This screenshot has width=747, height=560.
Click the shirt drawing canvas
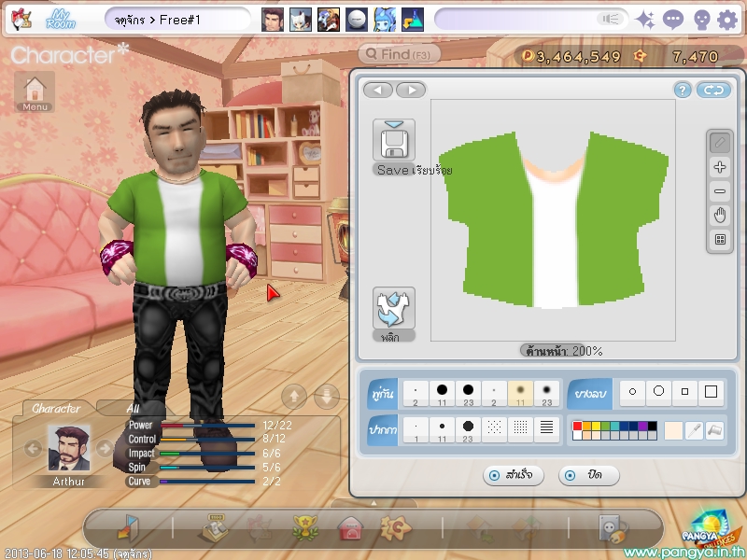(553, 220)
